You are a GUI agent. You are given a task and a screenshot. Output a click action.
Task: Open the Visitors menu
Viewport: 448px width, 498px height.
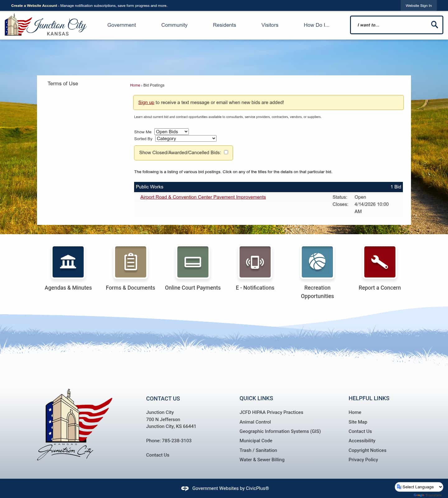pos(270,25)
